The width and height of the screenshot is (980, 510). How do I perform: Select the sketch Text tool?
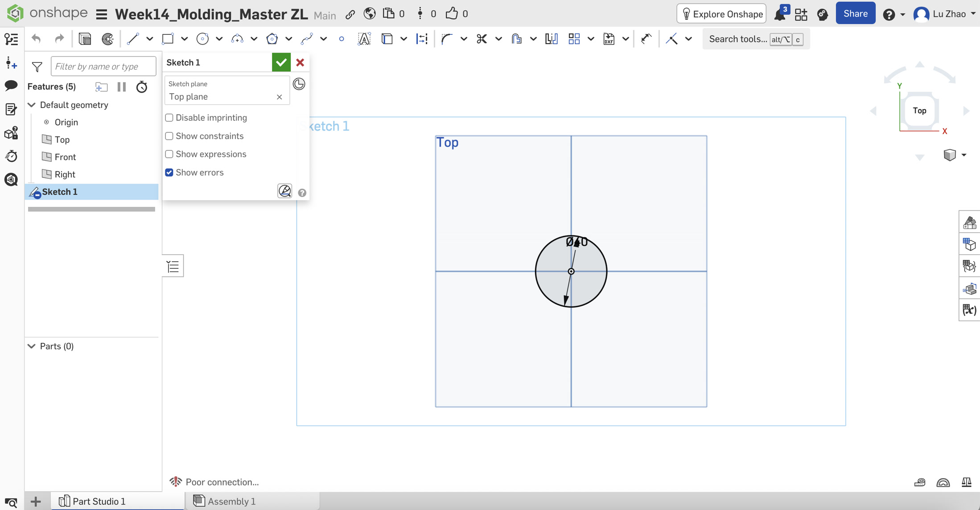[364, 39]
